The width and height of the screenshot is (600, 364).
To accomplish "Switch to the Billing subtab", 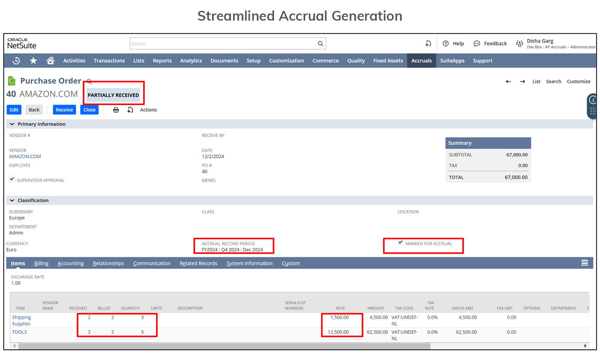I will pyautogui.click(x=41, y=263).
